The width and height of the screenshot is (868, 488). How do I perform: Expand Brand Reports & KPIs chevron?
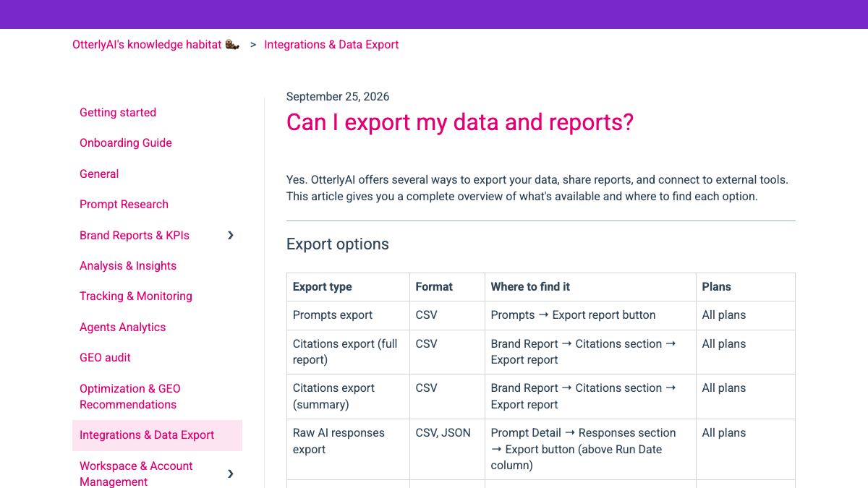pos(231,235)
